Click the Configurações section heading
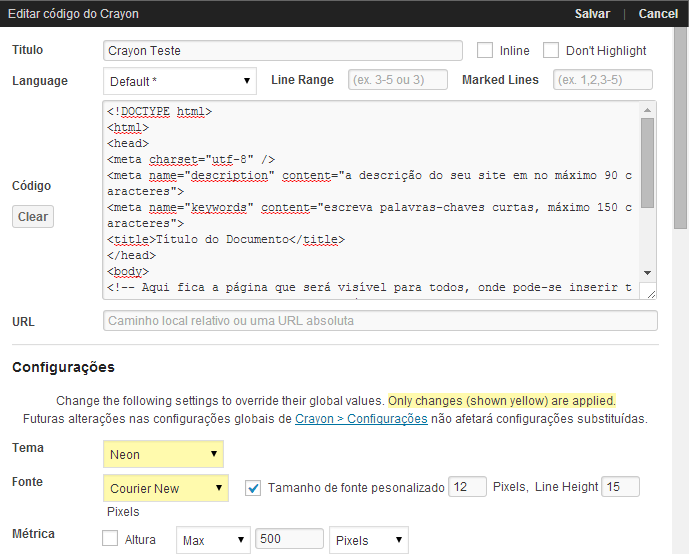Screen dimensions: 689x554 pyautogui.click(x=63, y=367)
